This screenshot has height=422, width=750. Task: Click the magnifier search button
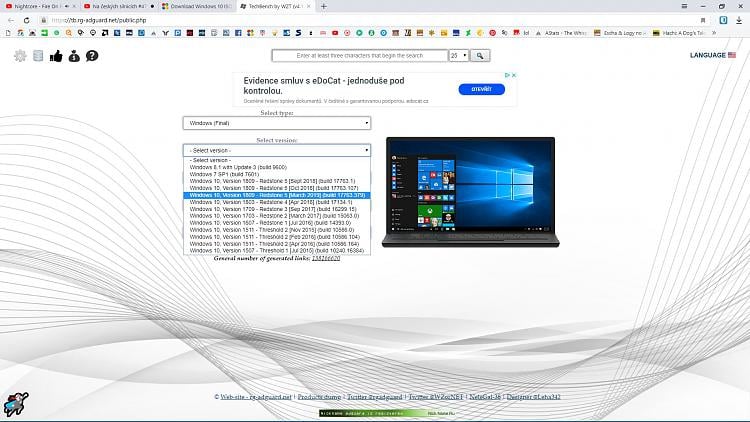click(x=480, y=56)
